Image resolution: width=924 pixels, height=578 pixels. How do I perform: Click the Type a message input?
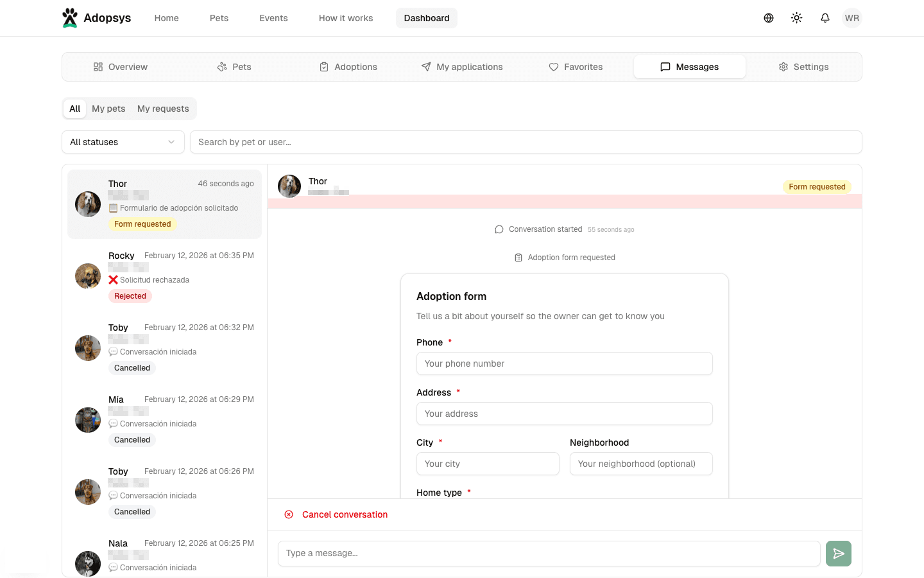click(x=549, y=554)
